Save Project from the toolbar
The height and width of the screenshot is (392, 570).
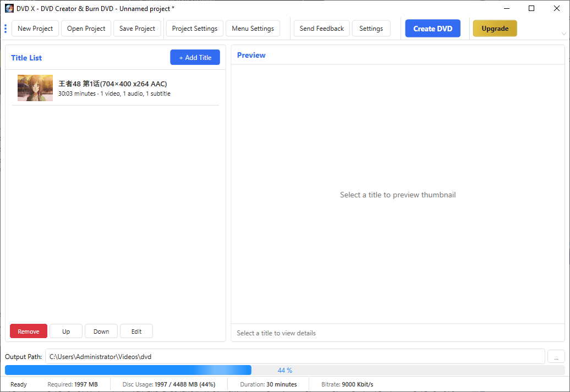coord(137,29)
